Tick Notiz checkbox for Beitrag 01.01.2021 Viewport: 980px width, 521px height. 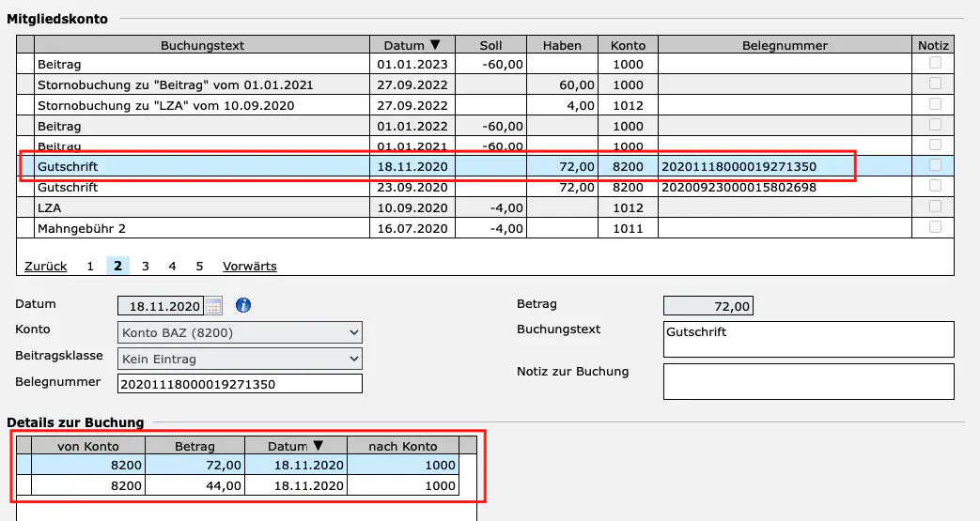[x=935, y=145]
